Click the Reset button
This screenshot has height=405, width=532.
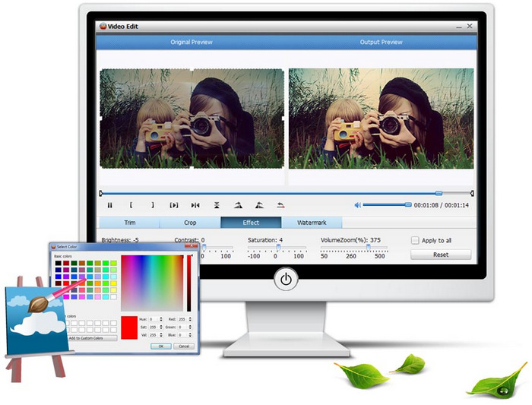[441, 255]
